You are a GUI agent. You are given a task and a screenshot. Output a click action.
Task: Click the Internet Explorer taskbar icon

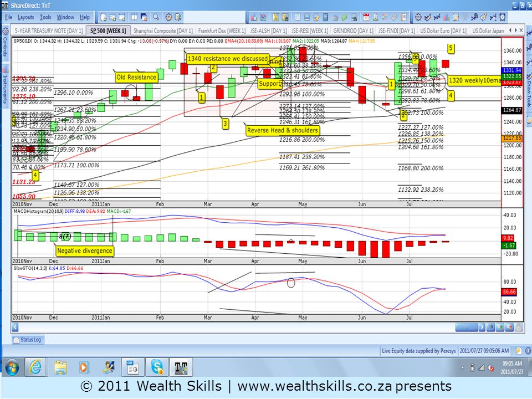[x=35, y=367]
